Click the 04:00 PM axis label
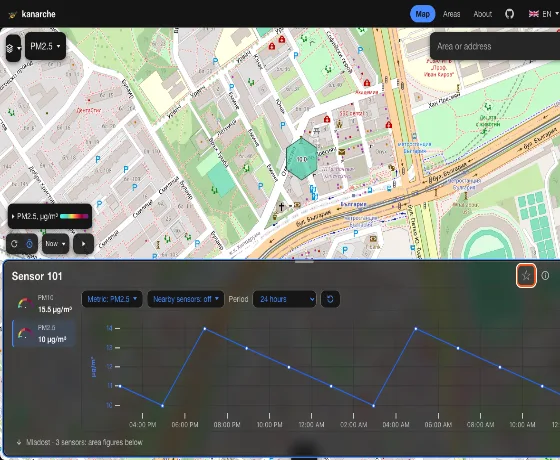 [x=142, y=425]
